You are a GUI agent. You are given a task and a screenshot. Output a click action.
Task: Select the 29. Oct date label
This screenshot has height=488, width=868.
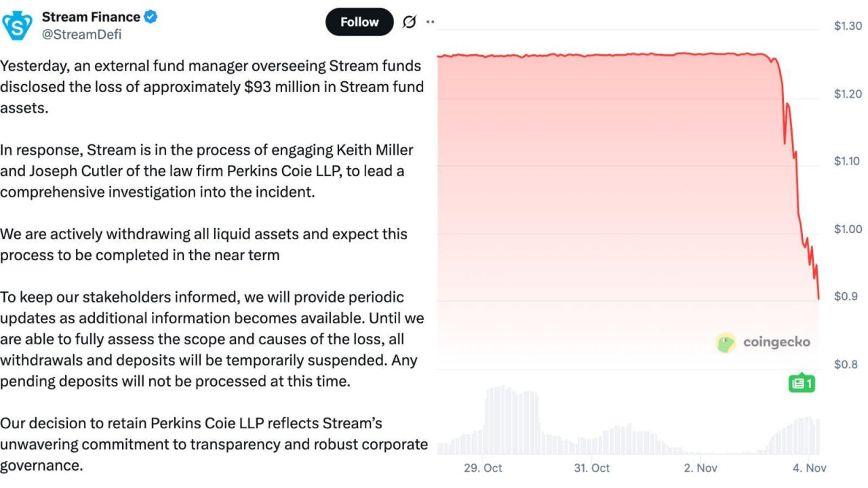click(x=483, y=468)
